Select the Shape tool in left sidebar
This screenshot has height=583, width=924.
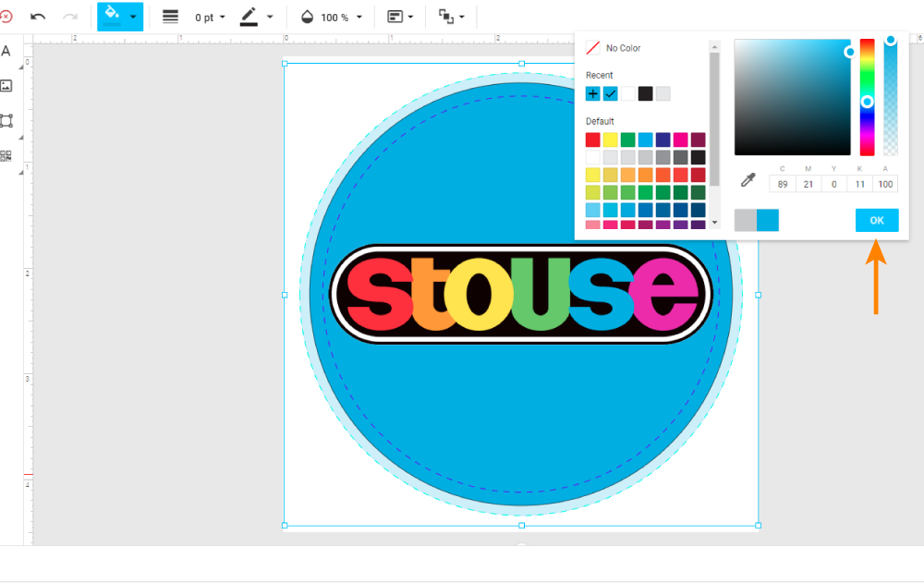pyautogui.click(x=6, y=121)
